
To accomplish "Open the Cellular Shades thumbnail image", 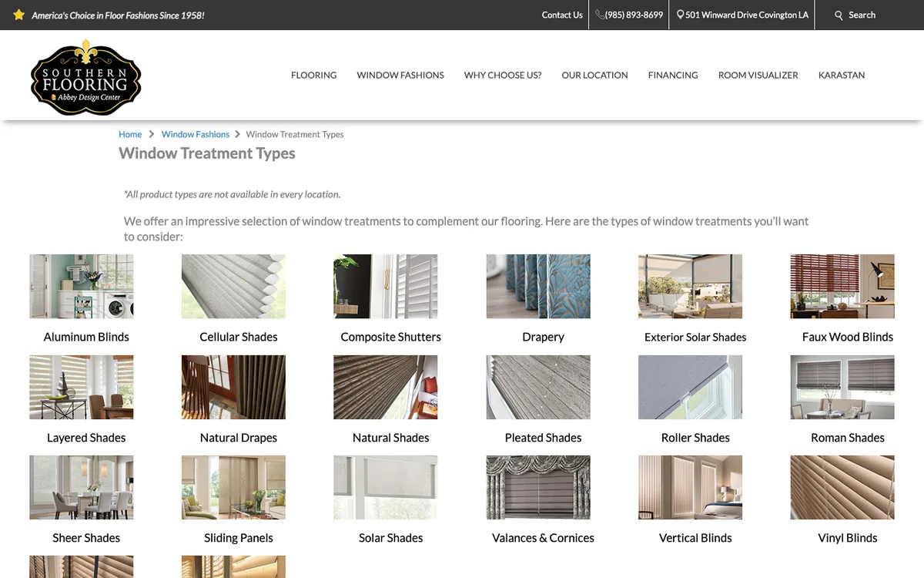I will pos(233,287).
